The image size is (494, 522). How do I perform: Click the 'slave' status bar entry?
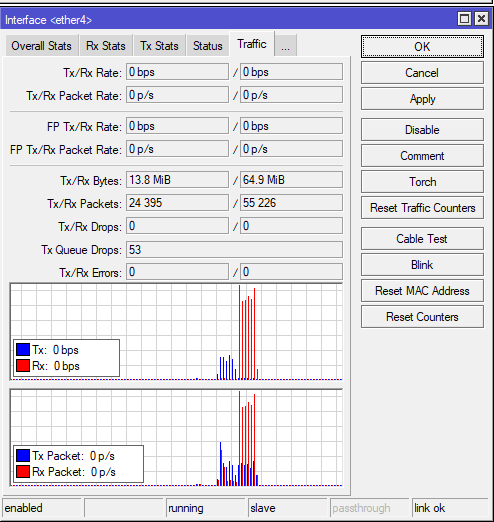click(287, 508)
